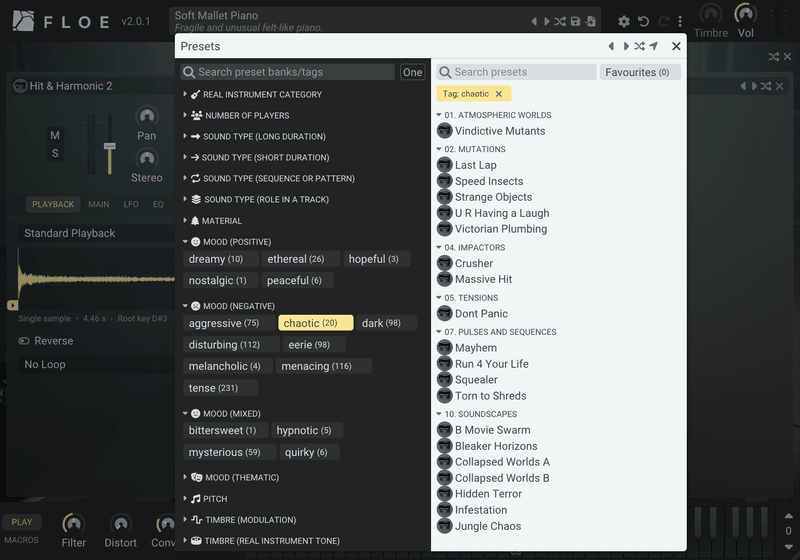Mute the layer with M button
The width and height of the screenshot is (800, 560).
pyautogui.click(x=55, y=135)
